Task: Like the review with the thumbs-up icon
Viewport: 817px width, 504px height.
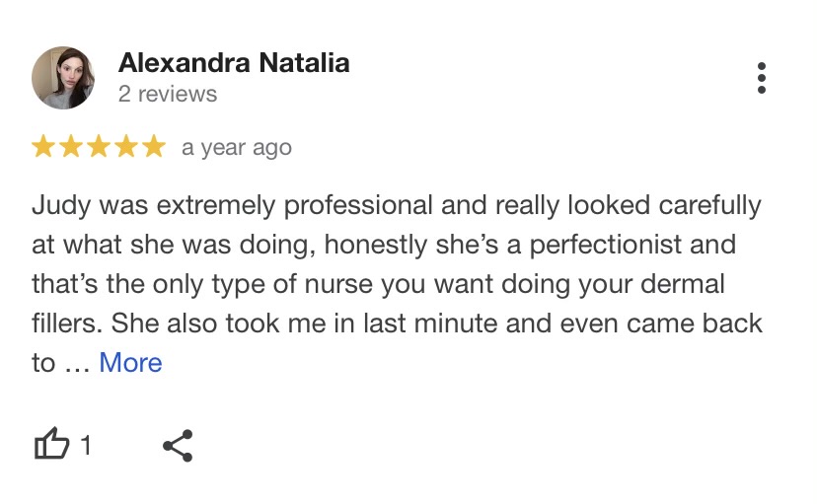Action: point(51,444)
